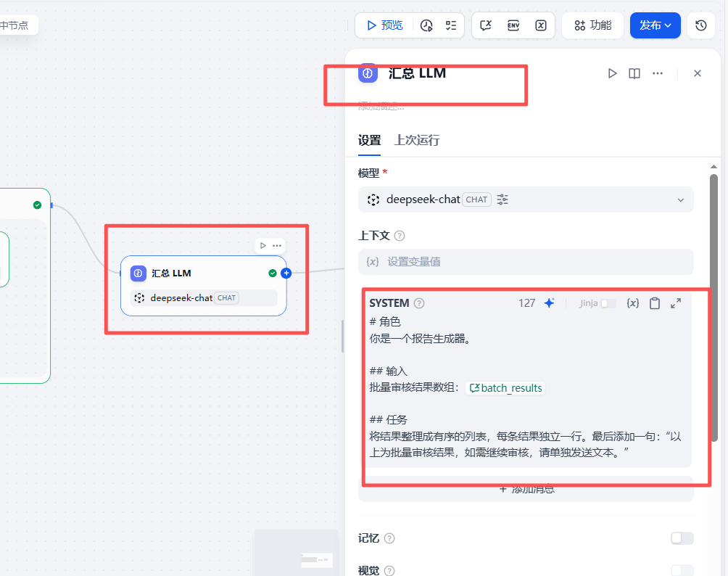Open panel more options ellipsis
The height and width of the screenshot is (576, 728).
pyautogui.click(x=658, y=73)
